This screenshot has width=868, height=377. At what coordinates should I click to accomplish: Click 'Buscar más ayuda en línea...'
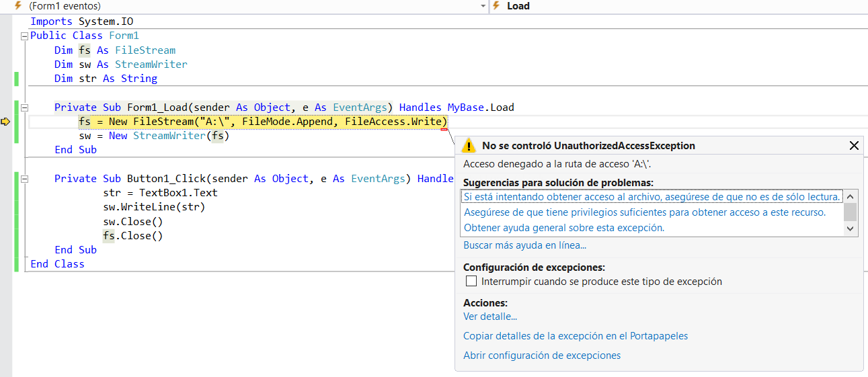coord(525,245)
